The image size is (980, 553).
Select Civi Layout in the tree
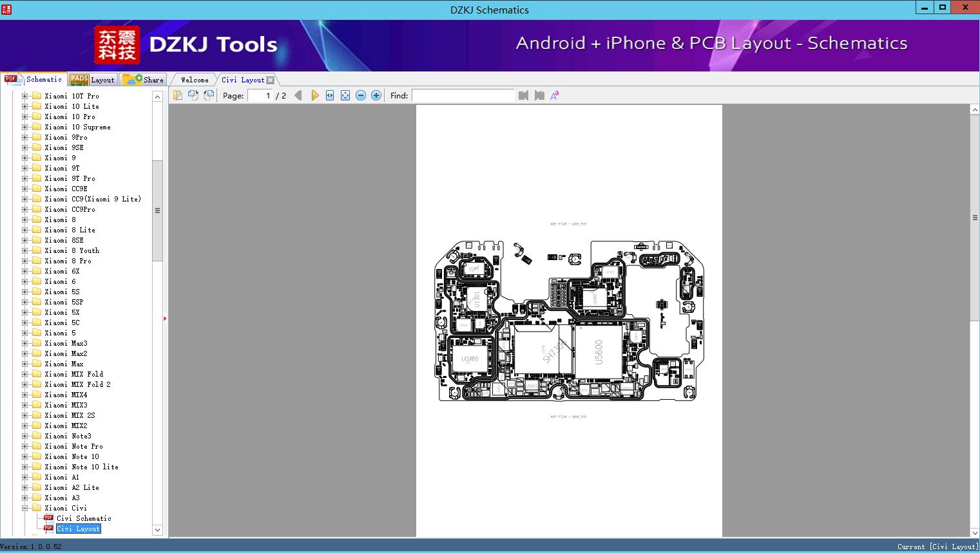coord(78,529)
